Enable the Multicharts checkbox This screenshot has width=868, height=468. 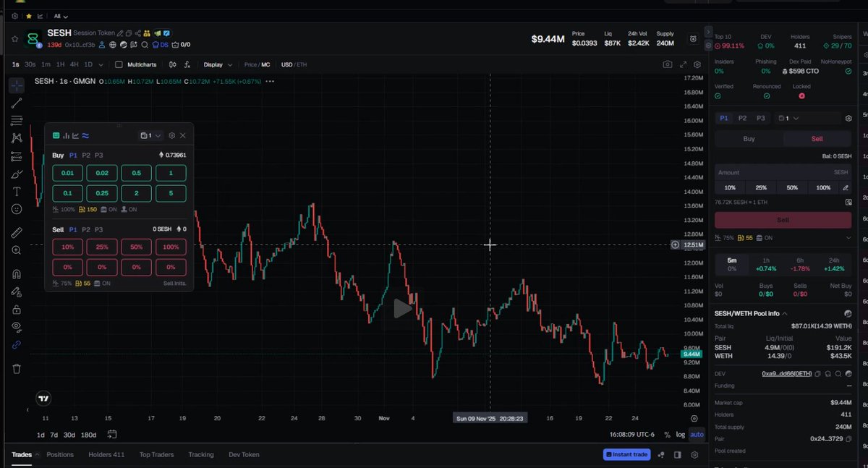pos(119,64)
